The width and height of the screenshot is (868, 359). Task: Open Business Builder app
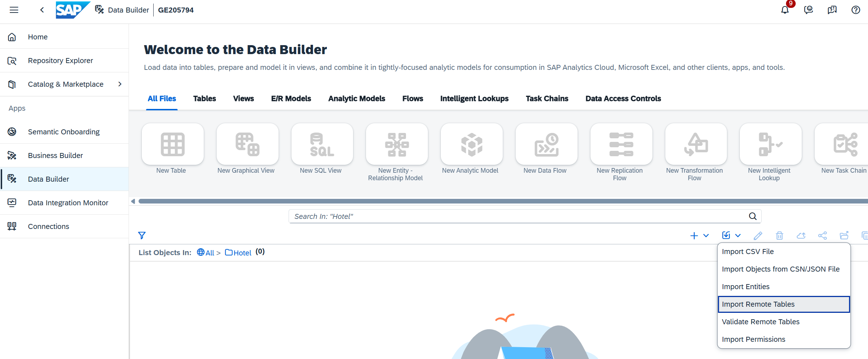[x=64, y=155]
